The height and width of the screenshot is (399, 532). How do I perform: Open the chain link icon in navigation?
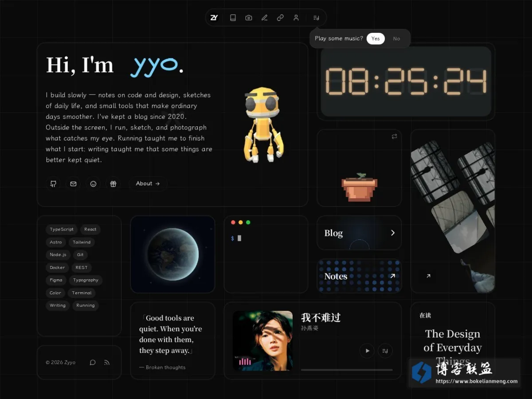click(x=280, y=18)
